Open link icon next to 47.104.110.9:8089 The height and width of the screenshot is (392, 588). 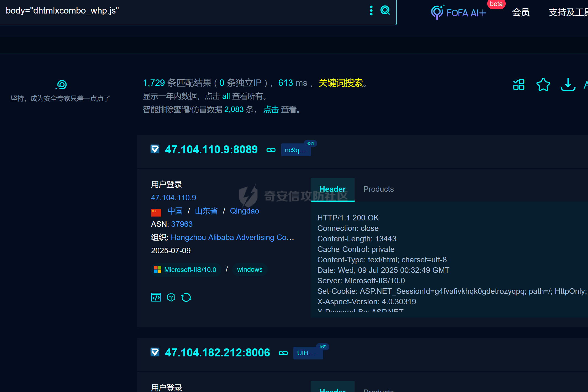[271, 150]
